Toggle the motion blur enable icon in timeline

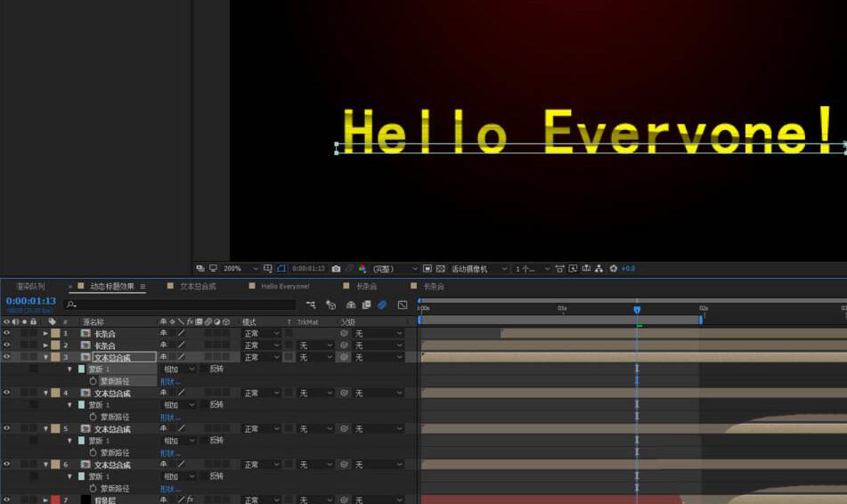[382, 305]
